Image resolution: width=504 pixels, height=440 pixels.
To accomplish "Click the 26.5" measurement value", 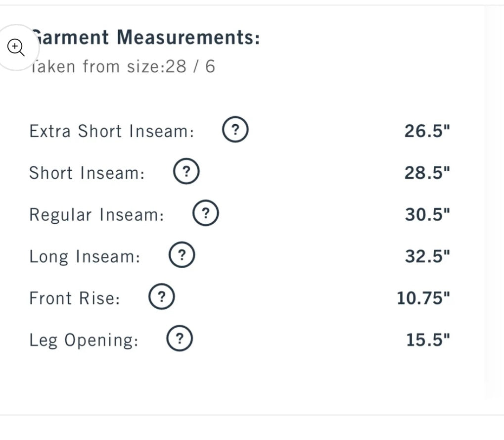I will [x=427, y=131].
